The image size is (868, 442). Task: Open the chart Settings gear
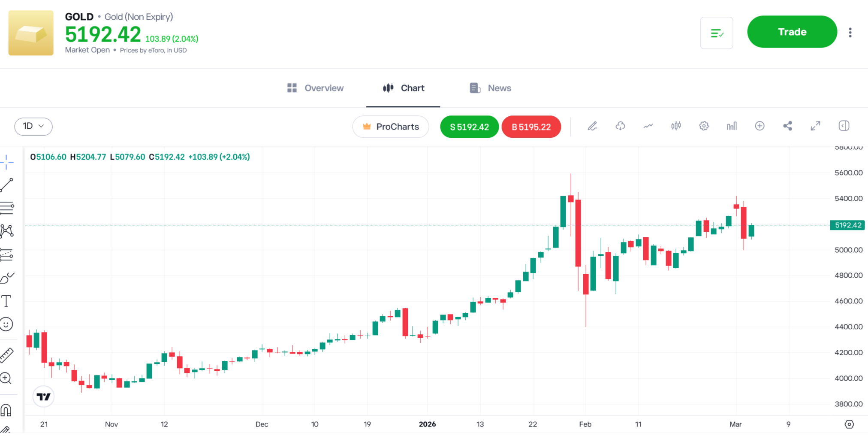coord(704,126)
